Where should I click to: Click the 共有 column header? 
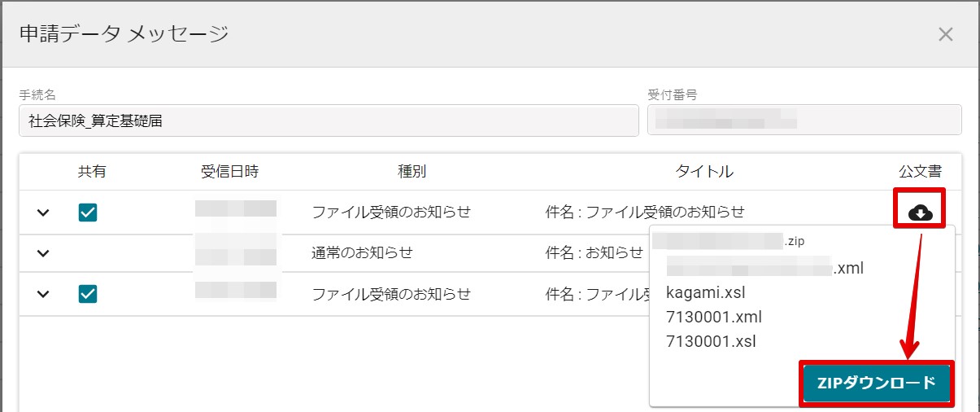click(x=92, y=172)
